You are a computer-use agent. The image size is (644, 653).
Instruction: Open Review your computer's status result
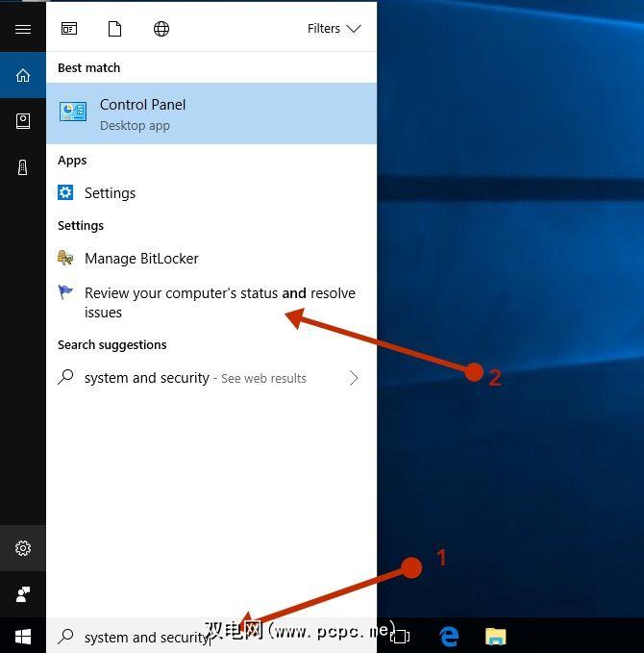(x=211, y=302)
